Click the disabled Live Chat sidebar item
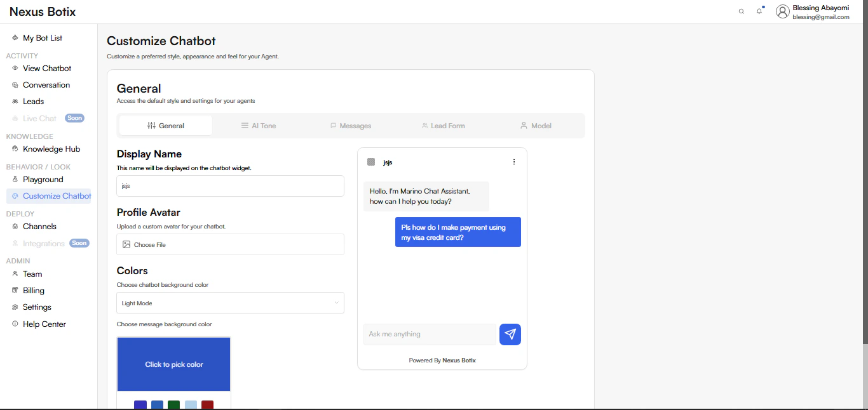 (39, 119)
